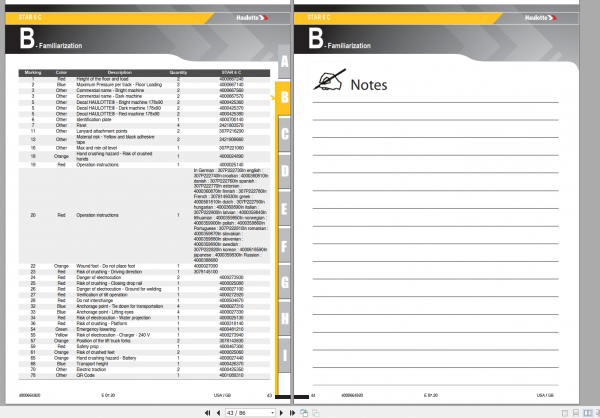Open section tab F
The width and height of the screenshot is (600, 418).
pos(284,246)
